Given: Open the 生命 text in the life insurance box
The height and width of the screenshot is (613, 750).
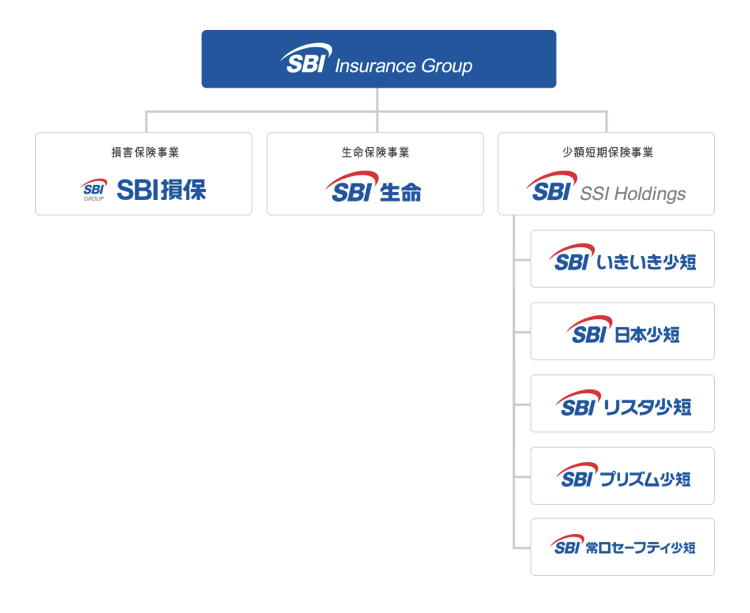Looking at the screenshot, I should tap(401, 192).
